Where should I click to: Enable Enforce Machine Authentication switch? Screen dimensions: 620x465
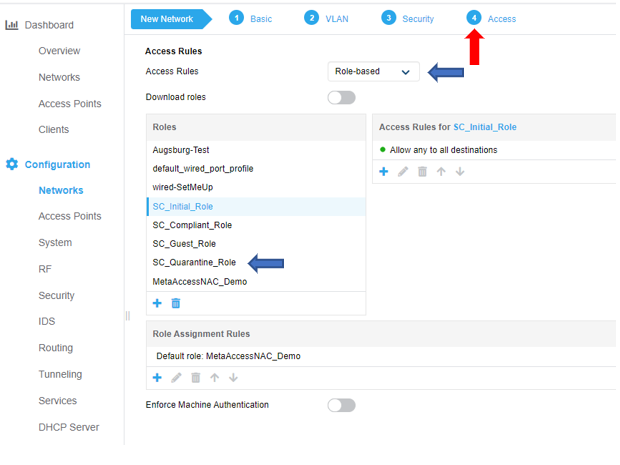click(341, 405)
